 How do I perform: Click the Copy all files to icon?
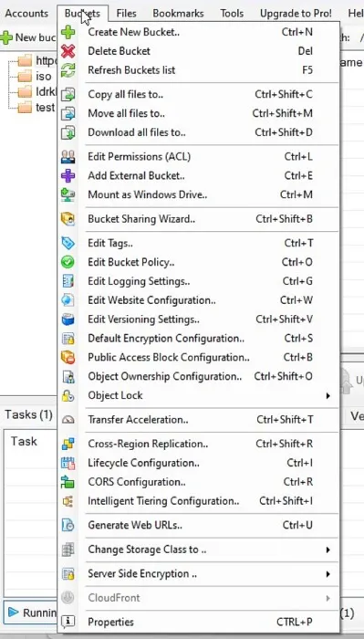tap(68, 94)
